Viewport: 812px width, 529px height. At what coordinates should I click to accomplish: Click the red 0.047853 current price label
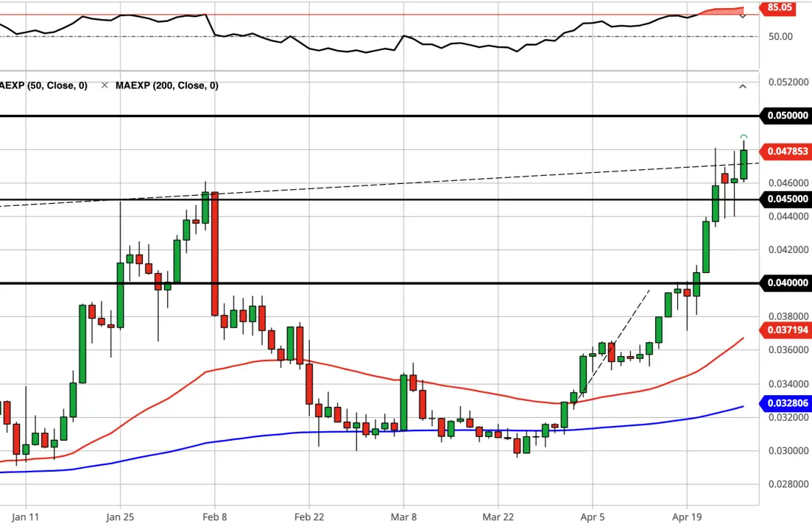(785, 152)
